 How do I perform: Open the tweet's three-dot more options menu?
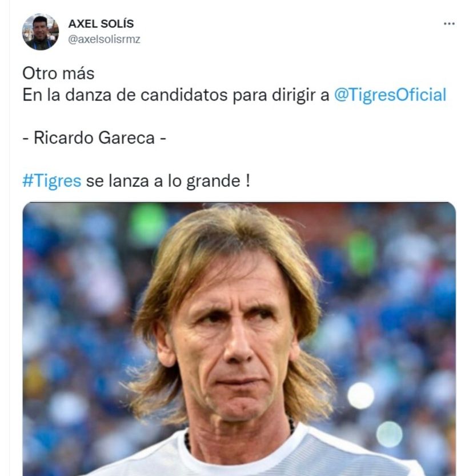click(449, 23)
